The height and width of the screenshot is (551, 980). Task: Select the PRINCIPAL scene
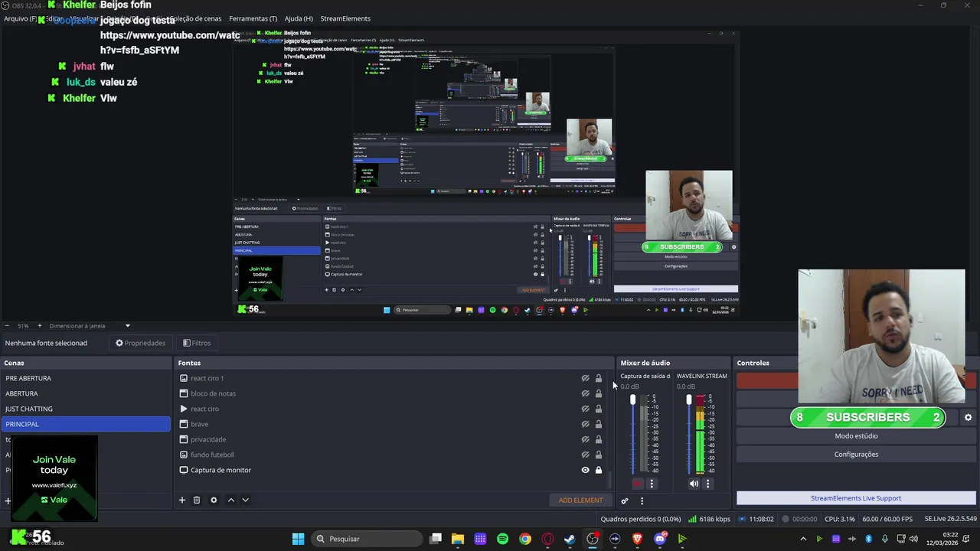coord(86,424)
